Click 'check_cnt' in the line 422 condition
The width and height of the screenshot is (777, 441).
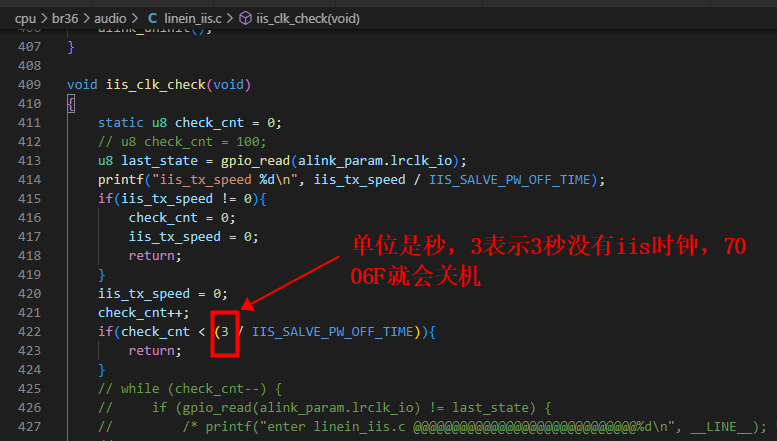(x=155, y=331)
